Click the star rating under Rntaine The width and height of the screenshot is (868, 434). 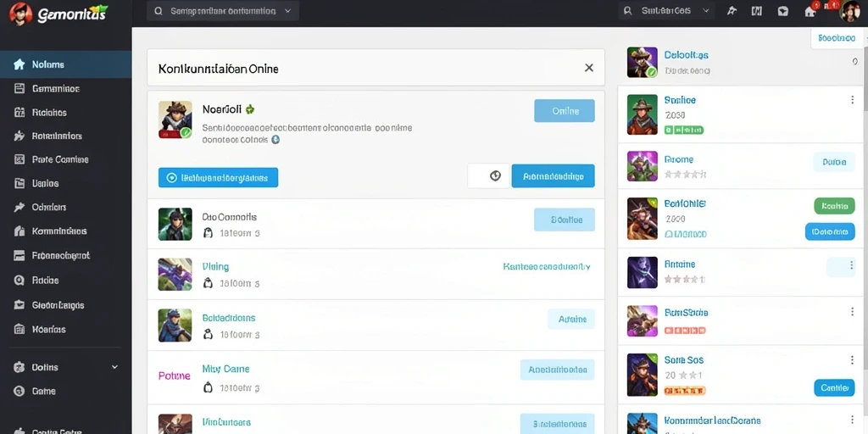[684, 280]
